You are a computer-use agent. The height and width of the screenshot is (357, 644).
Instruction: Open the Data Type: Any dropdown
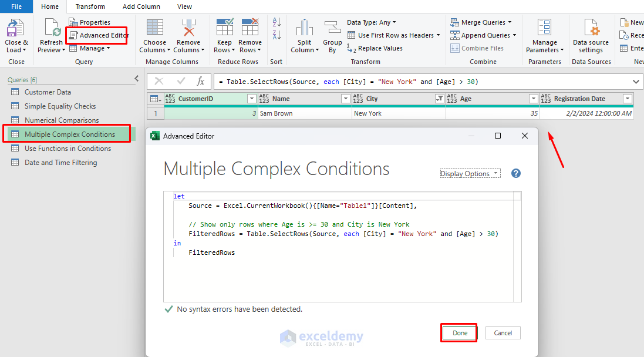coord(372,22)
